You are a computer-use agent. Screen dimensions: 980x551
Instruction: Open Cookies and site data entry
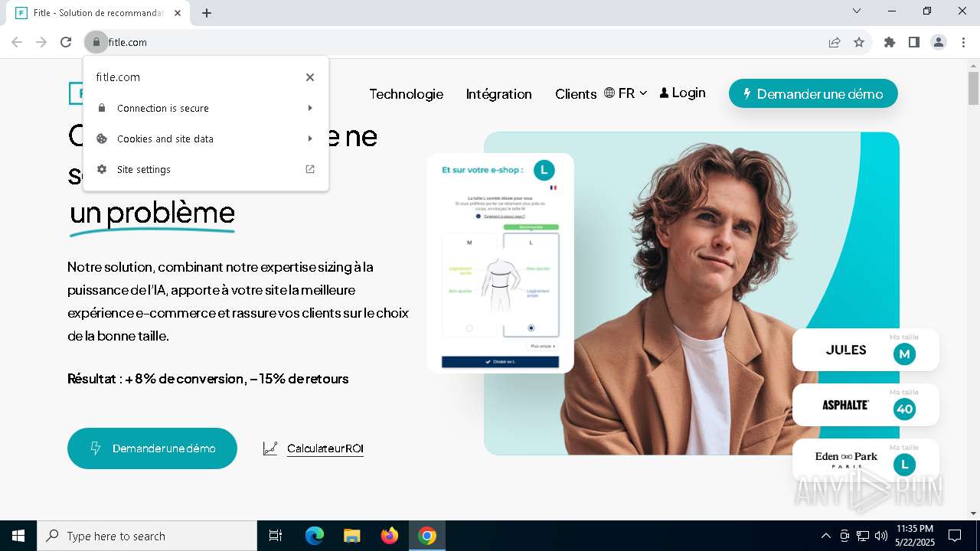(206, 139)
